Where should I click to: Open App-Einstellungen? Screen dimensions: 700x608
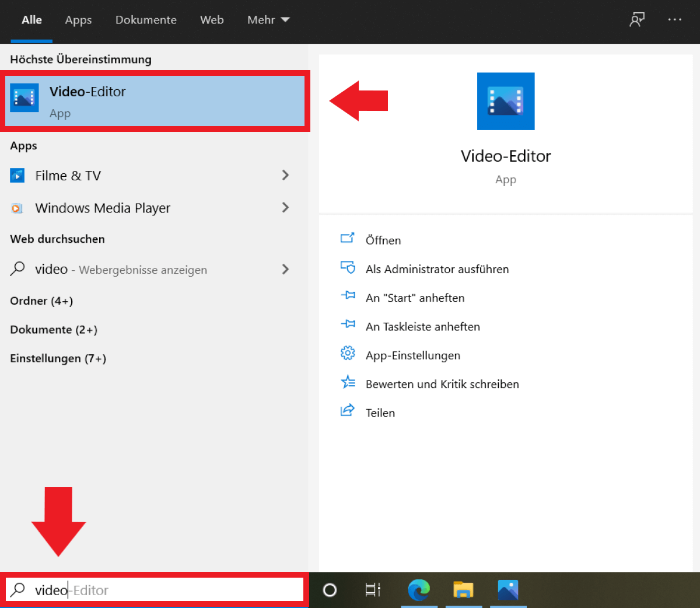coord(412,355)
